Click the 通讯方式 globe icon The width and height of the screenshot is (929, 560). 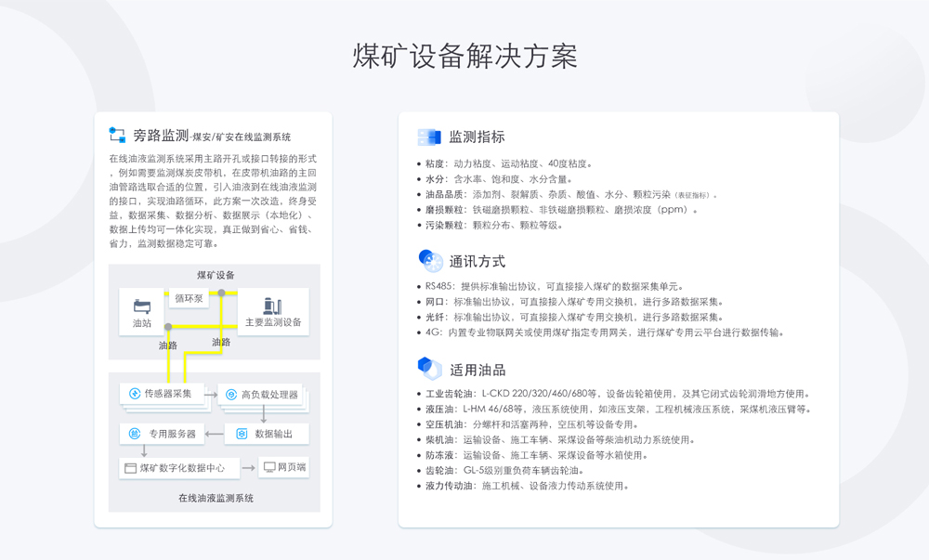pyautogui.click(x=429, y=259)
